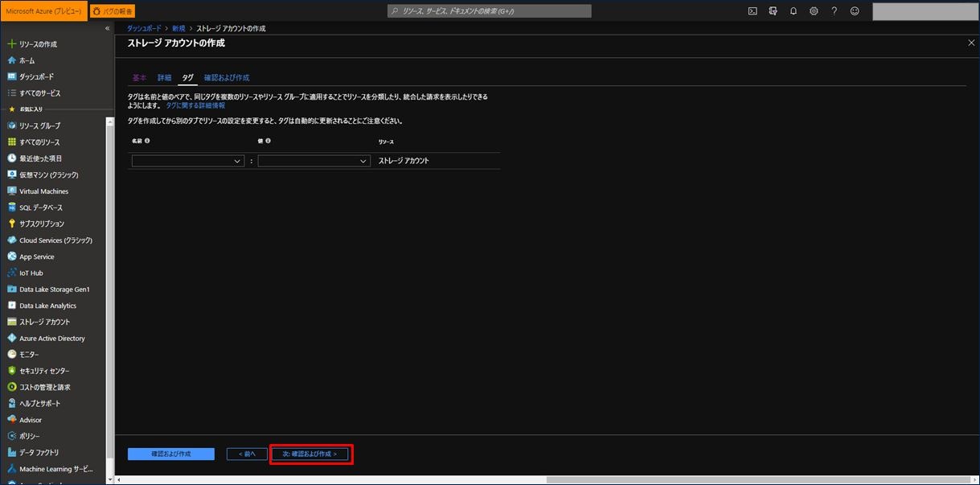Click the 最近使った項目 clock icon

click(11, 158)
